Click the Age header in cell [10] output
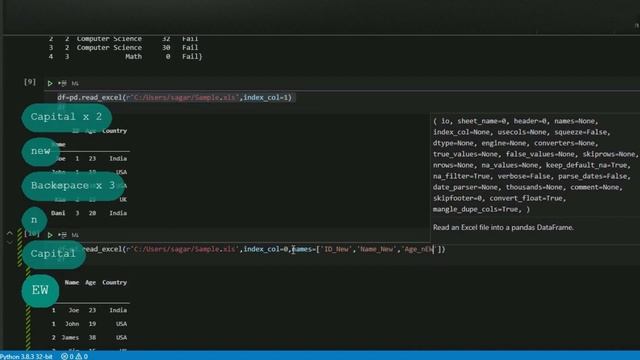 pos(91,282)
